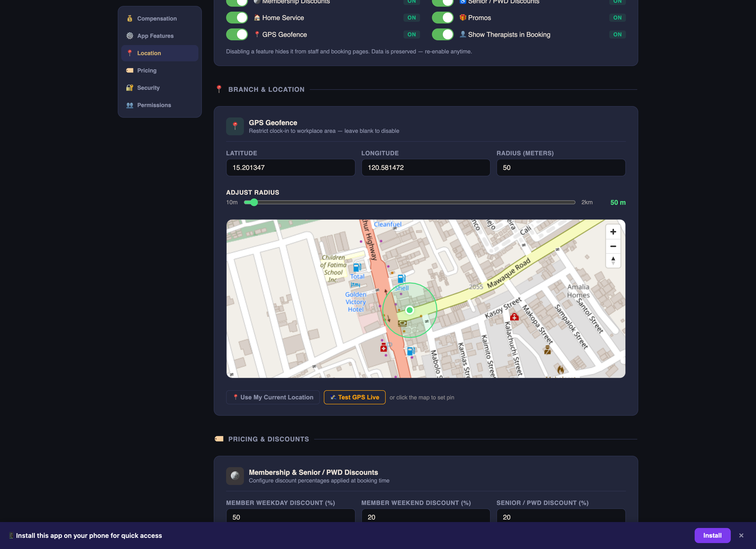Click the Senior / PWD Discount field

coord(561,516)
